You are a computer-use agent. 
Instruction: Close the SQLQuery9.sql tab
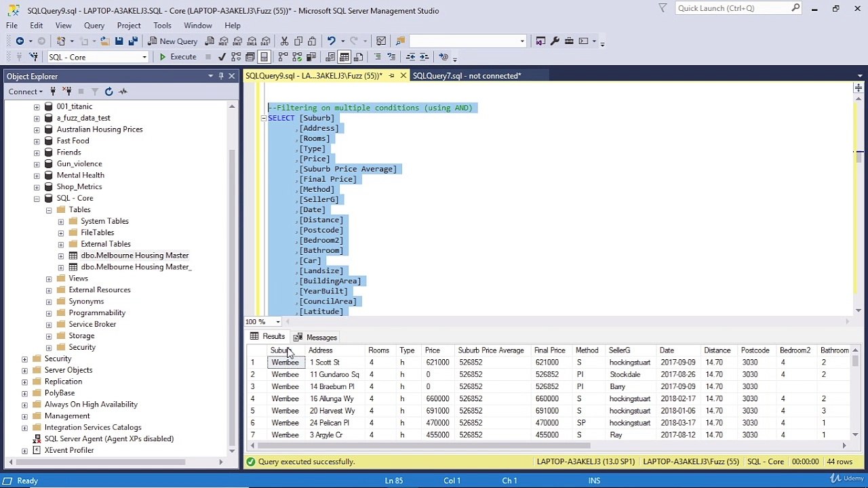pos(403,76)
